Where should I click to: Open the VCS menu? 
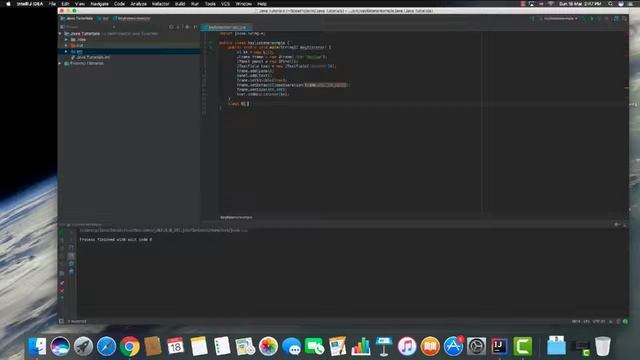pyautogui.click(x=225, y=4)
